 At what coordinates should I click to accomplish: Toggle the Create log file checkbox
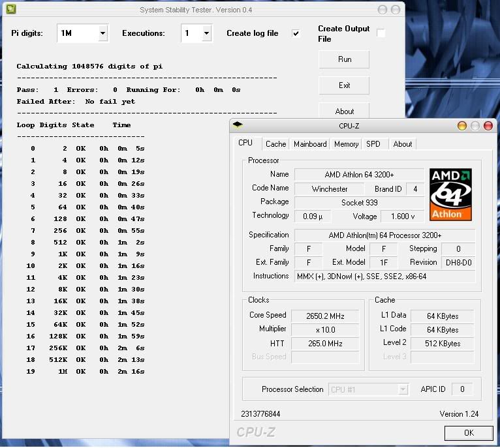(x=296, y=33)
